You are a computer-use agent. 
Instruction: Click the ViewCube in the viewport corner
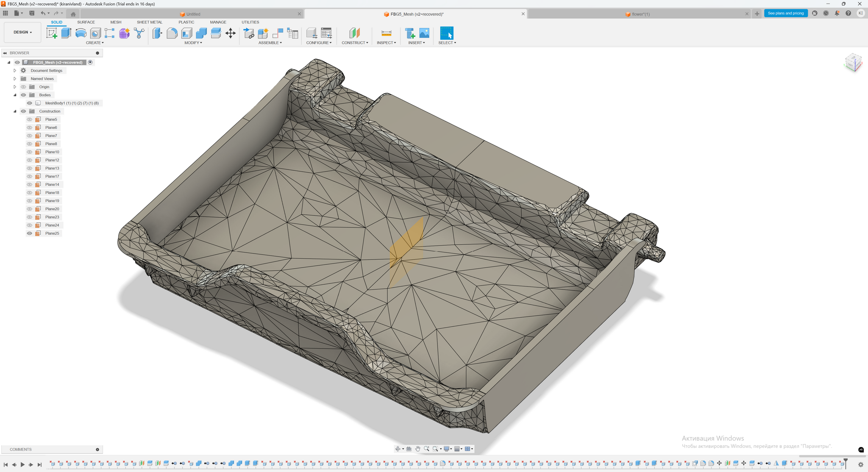pos(853,62)
